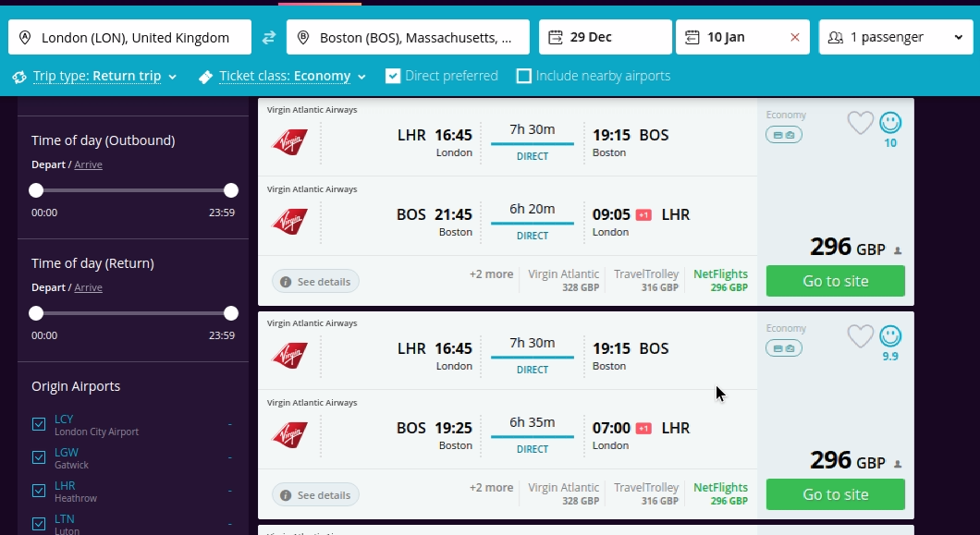Click the baggage icon on first flight

(783, 135)
